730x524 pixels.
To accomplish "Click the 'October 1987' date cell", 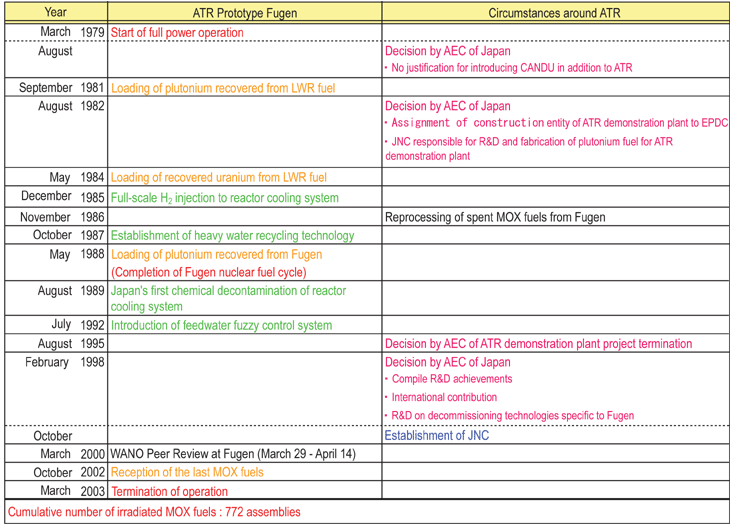I will tap(55, 235).
